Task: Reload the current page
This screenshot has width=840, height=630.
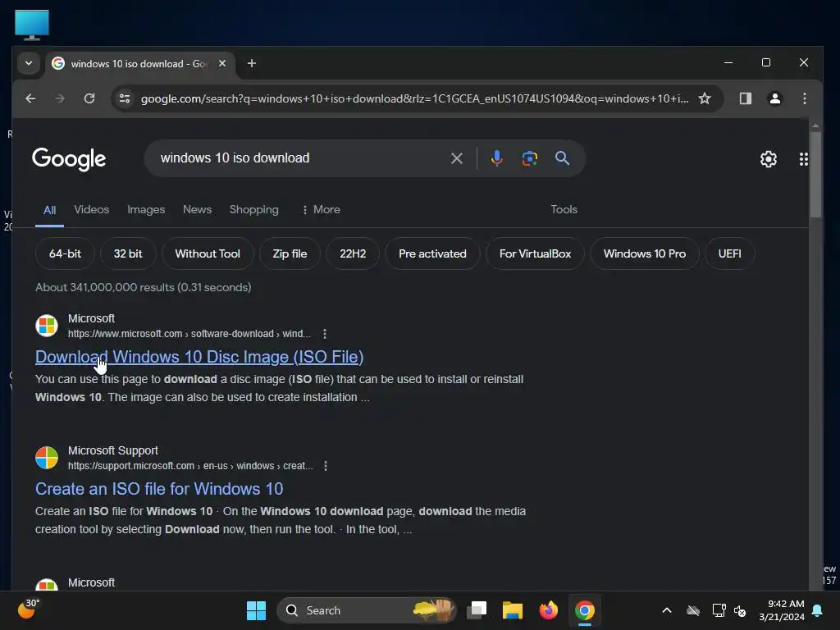Action: tap(89, 98)
